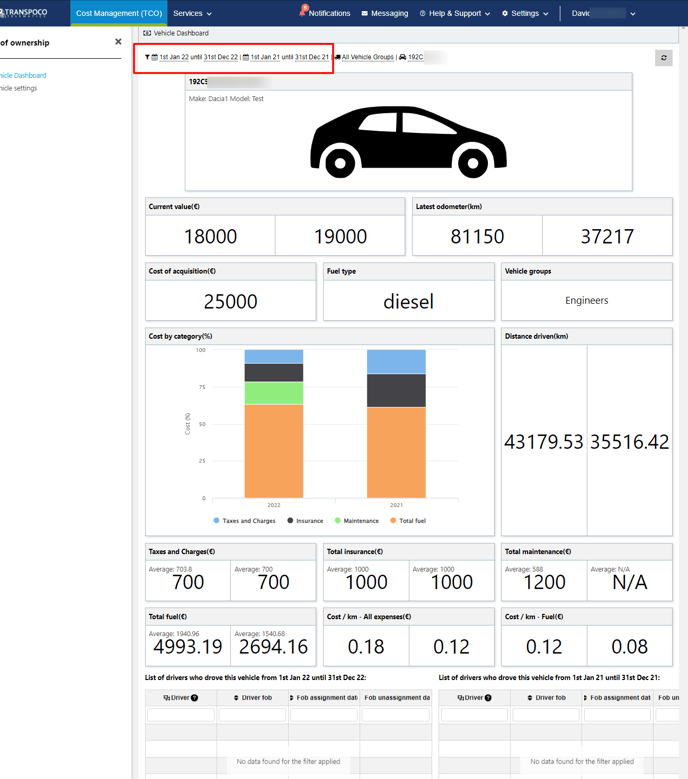Expand the Services dropdown

pyautogui.click(x=192, y=13)
